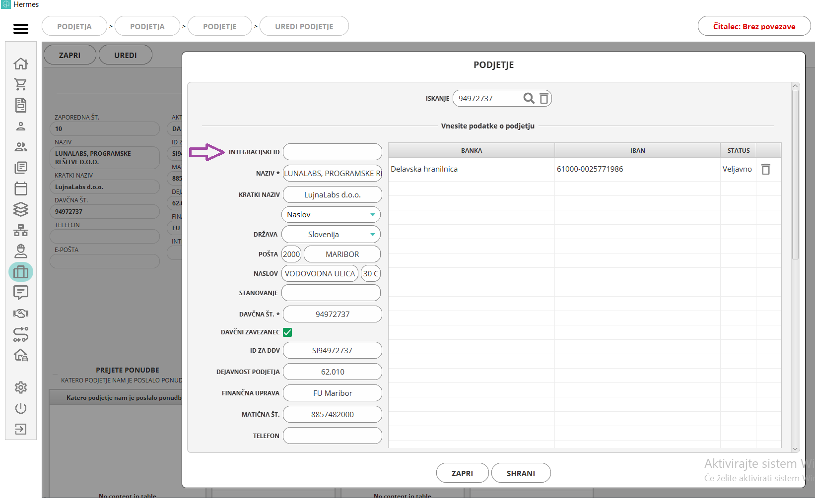The image size is (815, 504).
Task: Open the route workflow sidebar icon
Action: tap(21, 334)
